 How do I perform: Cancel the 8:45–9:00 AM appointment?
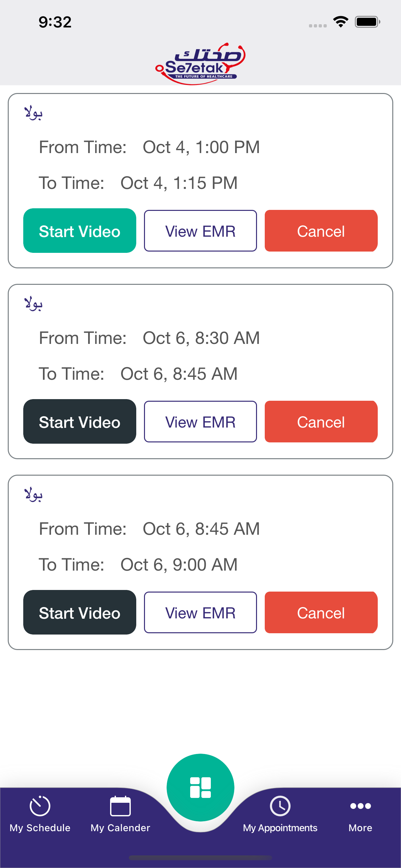tap(321, 612)
